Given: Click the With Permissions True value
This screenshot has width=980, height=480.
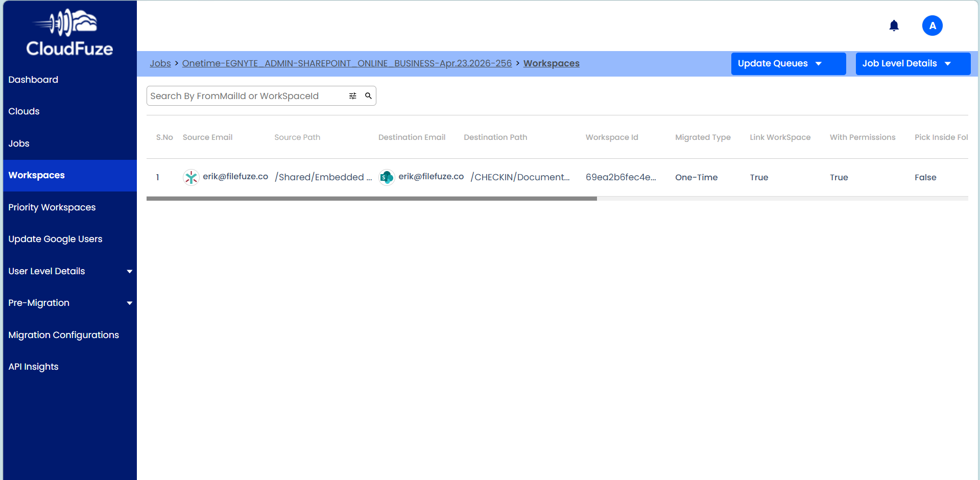Looking at the screenshot, I should 839,177.
